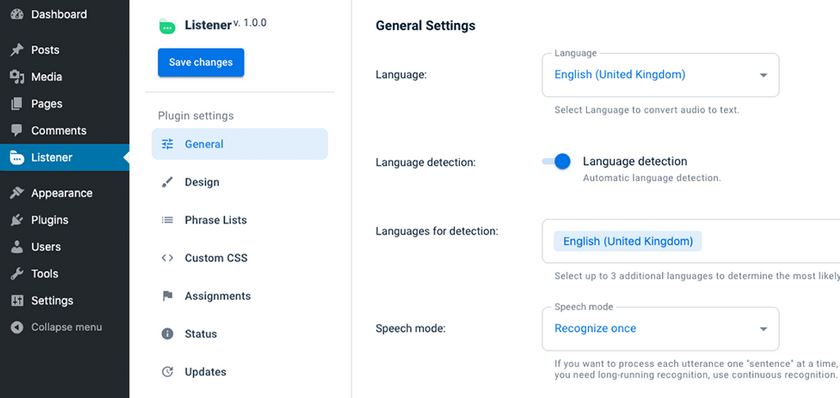Open Media in admin menu
Screen dimensions: 840x398
pos(64,77)
